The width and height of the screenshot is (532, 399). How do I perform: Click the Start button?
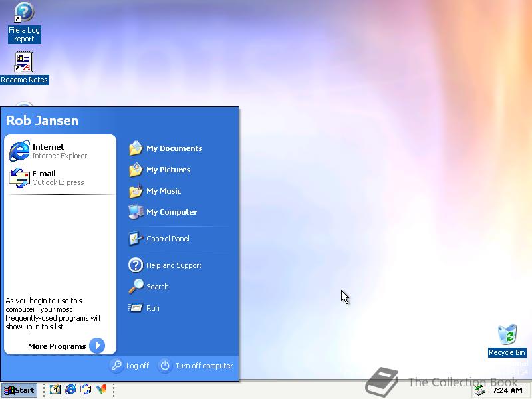click(x=19, y=390)
